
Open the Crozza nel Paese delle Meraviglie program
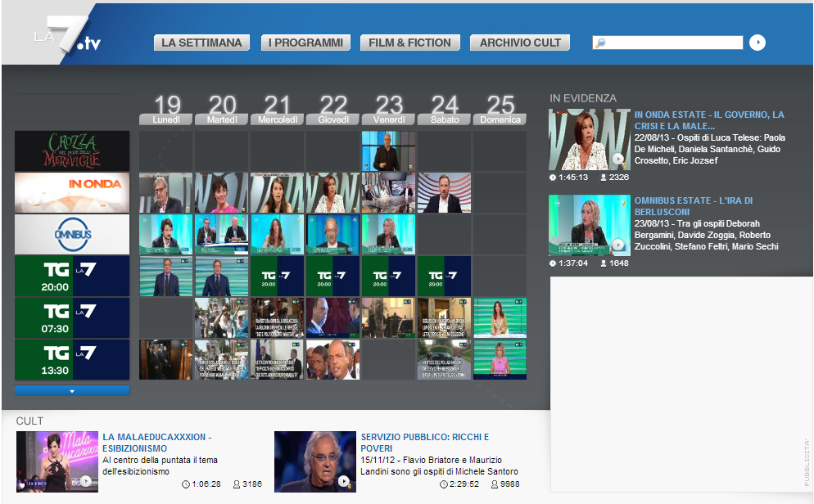(x=72, y=151)
